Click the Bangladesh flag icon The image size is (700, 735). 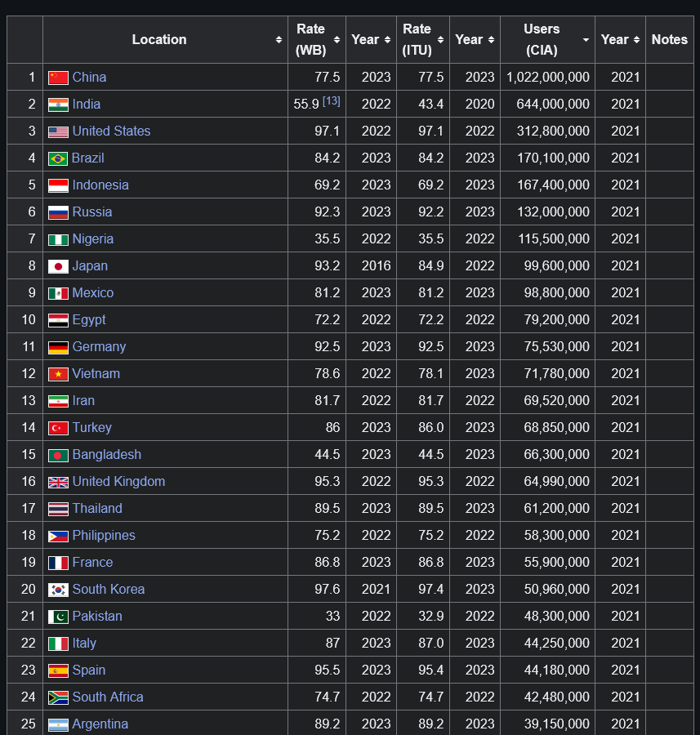click(58, 456)
